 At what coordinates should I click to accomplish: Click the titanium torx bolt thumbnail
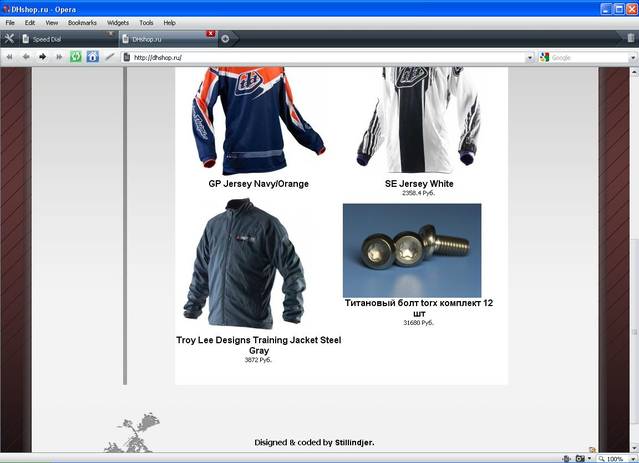pyautogui.click(x=412, y=251)
